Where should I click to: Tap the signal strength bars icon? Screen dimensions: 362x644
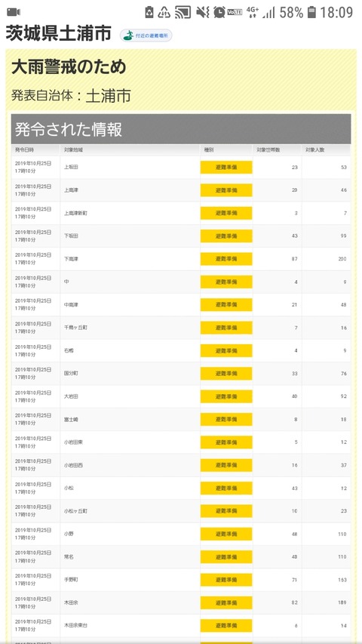[x=268, y=12]
